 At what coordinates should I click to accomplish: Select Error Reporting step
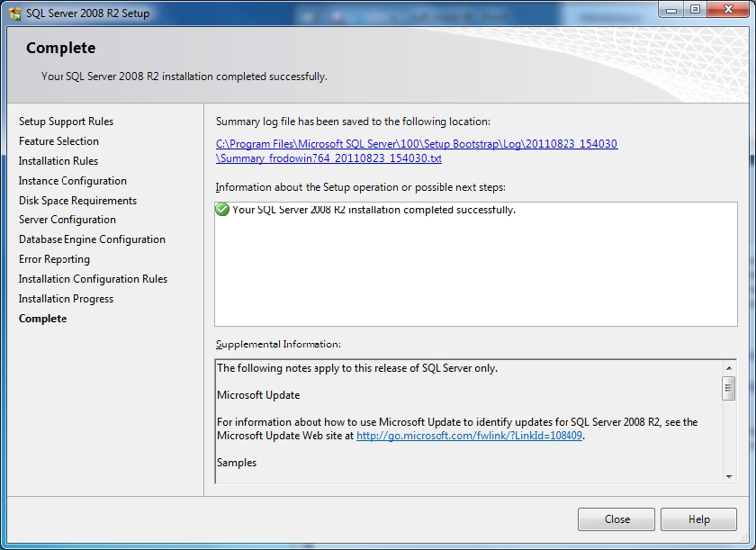55,259
